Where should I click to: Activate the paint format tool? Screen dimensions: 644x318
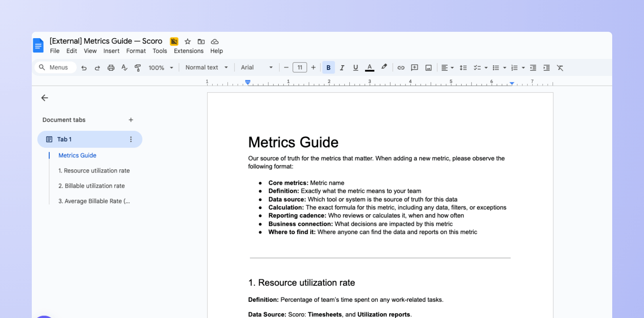coord(138,68)
